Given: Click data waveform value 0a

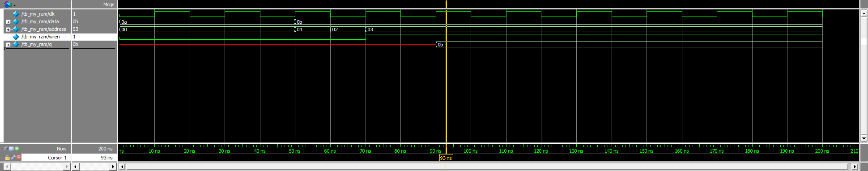Looking at the screenshot, I should click(x=124, y=22).
